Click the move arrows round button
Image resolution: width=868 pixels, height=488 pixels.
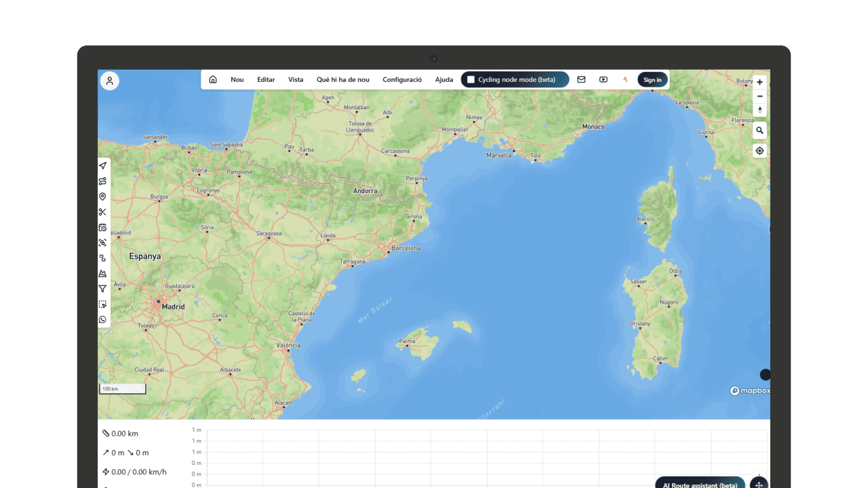759,485
